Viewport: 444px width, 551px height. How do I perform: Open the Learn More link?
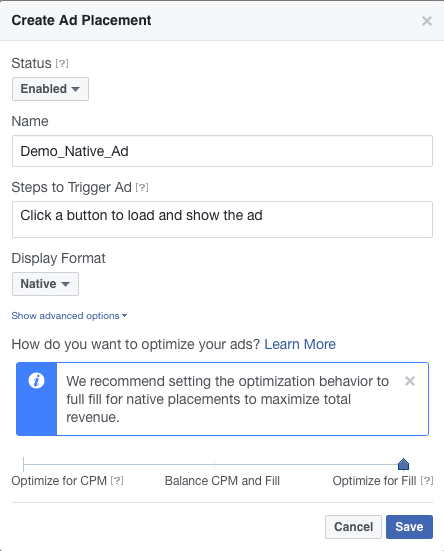tap(300, 344)
